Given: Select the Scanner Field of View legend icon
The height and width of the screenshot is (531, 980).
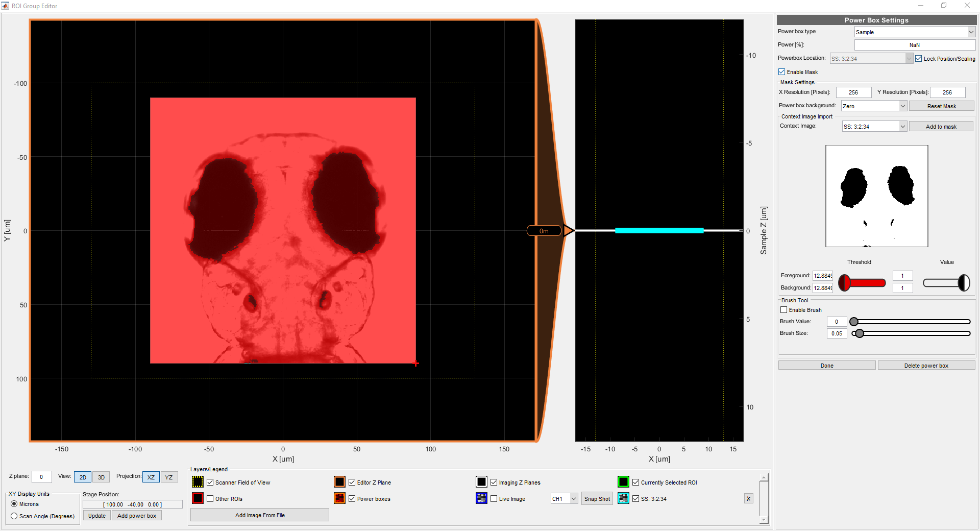Looking at the screenshot, I should 198,482.
